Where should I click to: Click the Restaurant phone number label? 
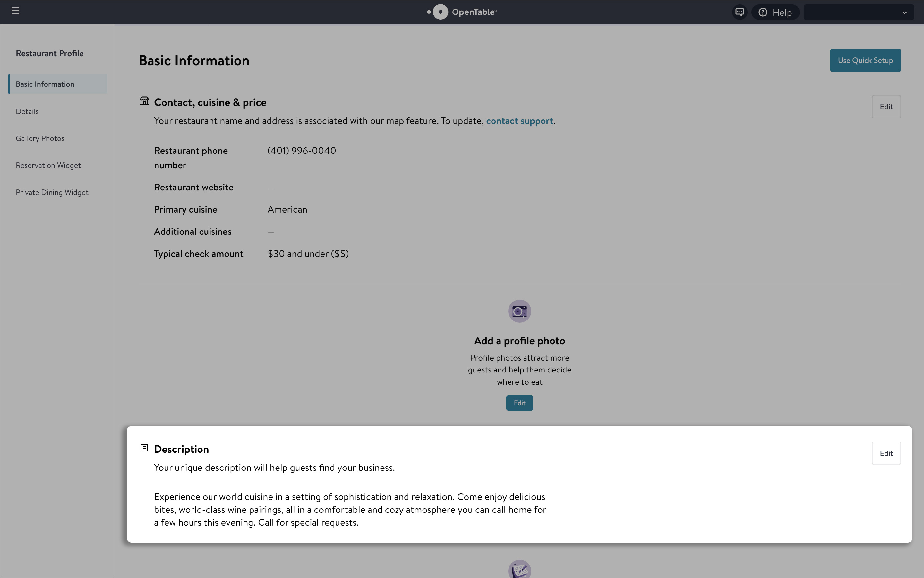coord(191,158)
